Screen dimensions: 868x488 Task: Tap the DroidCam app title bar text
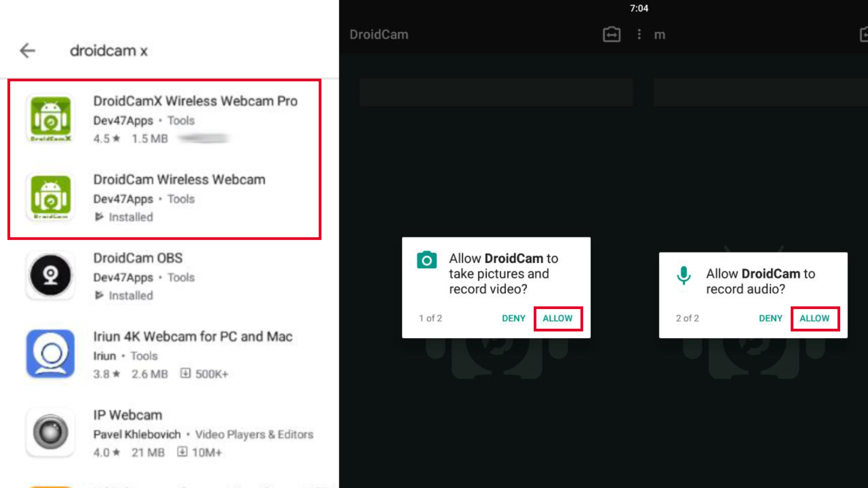coord(378,35)
